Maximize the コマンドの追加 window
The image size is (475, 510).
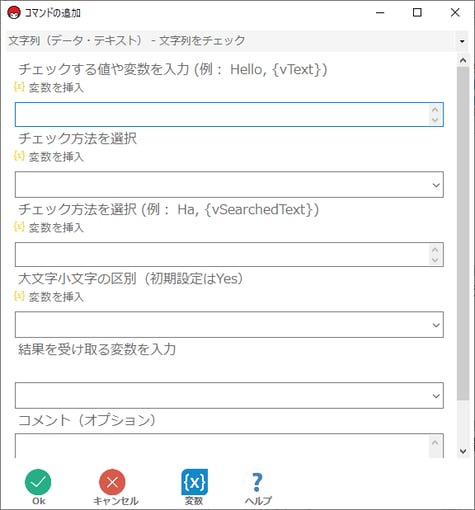coord(417,12)
